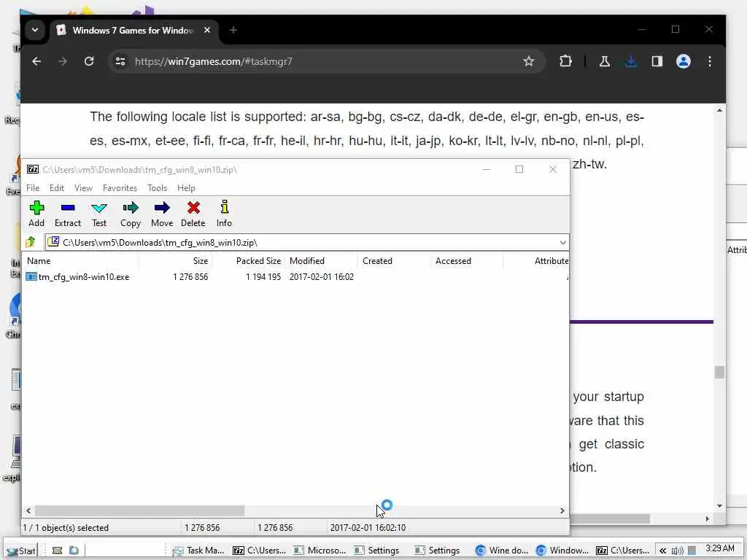
Task: Sort by the Size column header
Action: click(x=175, y=261)
